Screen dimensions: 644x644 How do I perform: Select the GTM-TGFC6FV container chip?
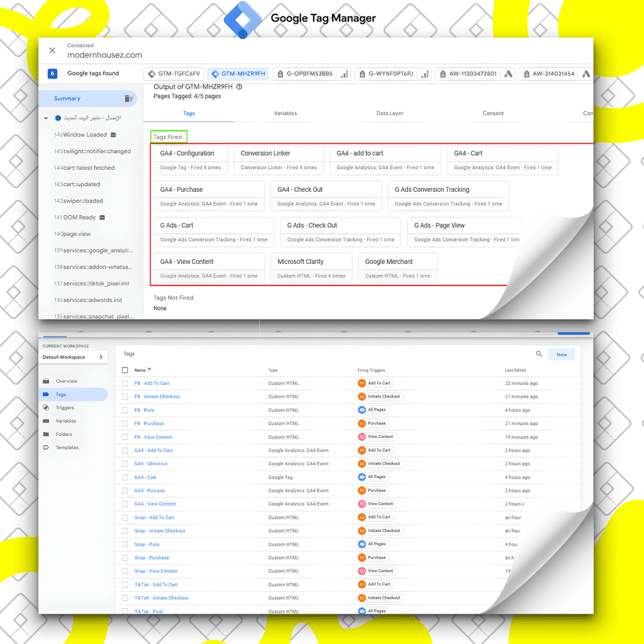click(x=174, y=74)
